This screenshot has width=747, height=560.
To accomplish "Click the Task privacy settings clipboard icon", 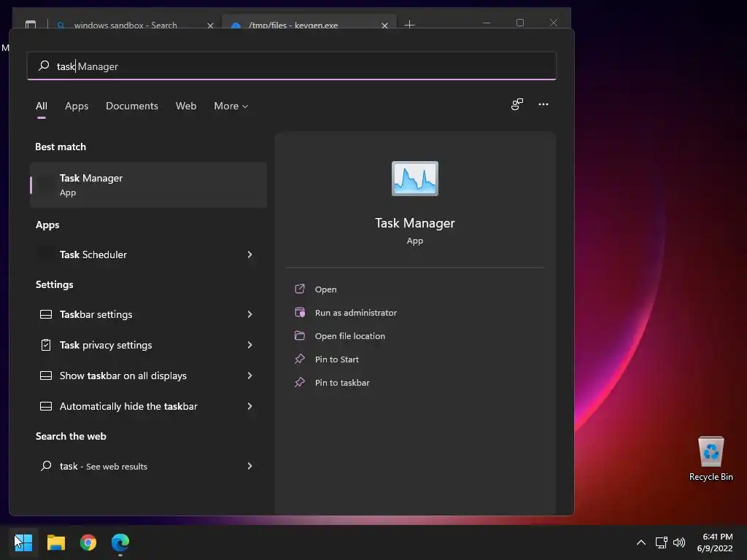I will [46, 345].
